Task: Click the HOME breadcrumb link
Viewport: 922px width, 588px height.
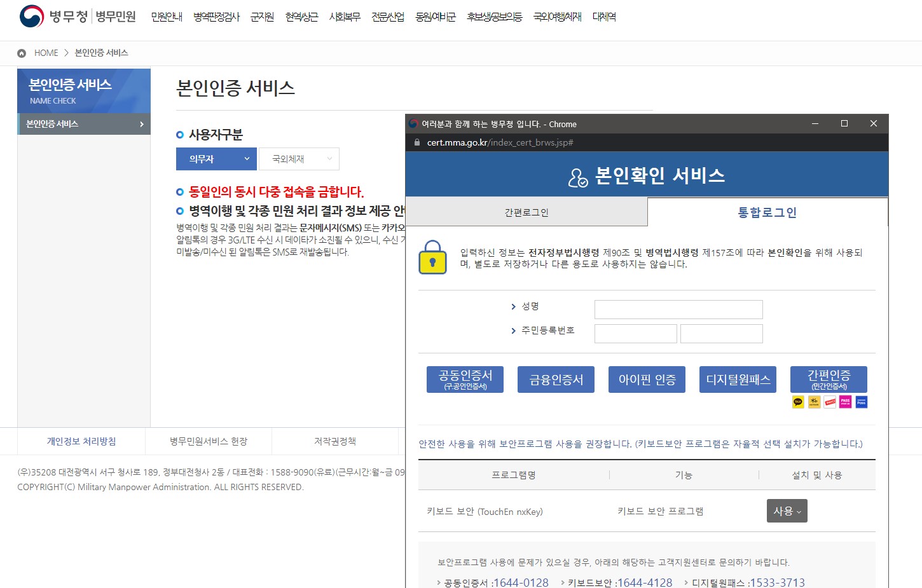Action: (x=46, y=53)
